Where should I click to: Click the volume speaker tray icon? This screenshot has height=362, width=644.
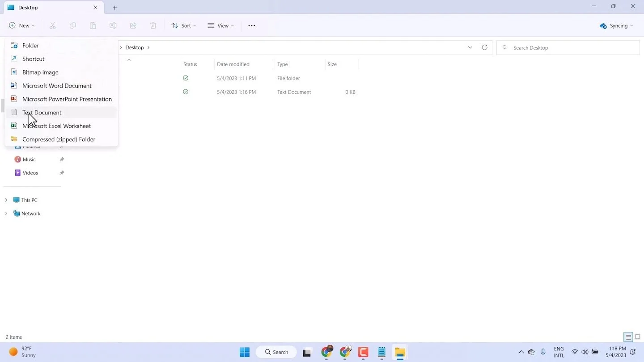click(585, 352)
